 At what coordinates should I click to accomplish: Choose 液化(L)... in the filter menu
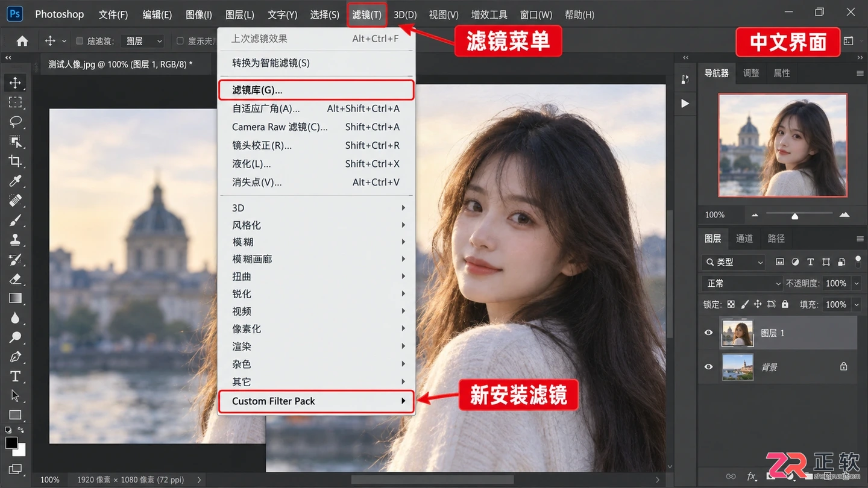(x=316, y=164)
